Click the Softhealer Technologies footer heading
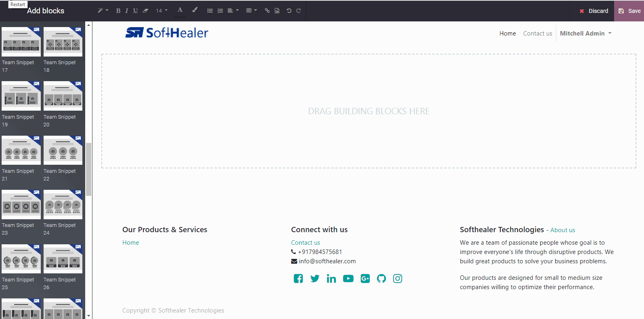The image size is (644, 319). point(502,230)
